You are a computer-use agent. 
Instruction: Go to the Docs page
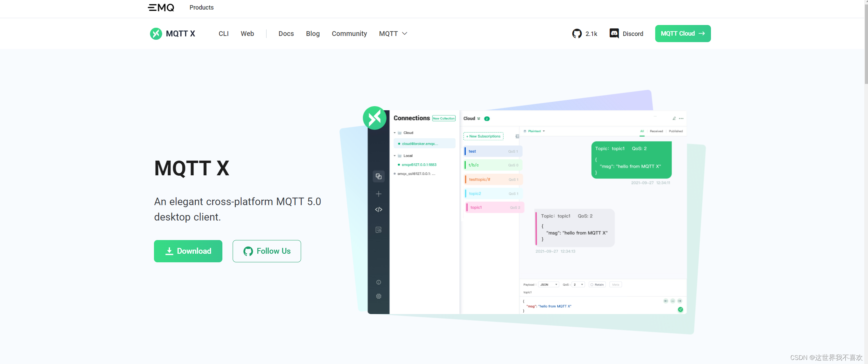point(286,34)
